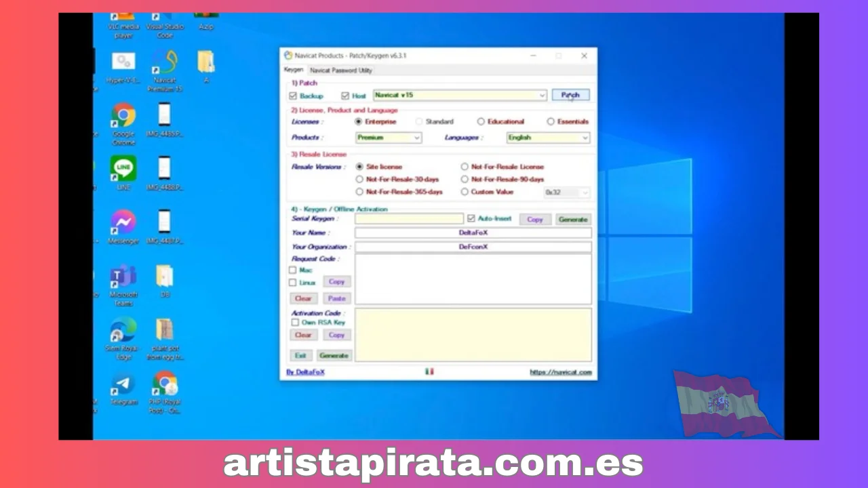The height and width of the screenshot is (488, 868).
Task: Open Visual Studio Code desktop shortcut
Action: coord(165,26)
